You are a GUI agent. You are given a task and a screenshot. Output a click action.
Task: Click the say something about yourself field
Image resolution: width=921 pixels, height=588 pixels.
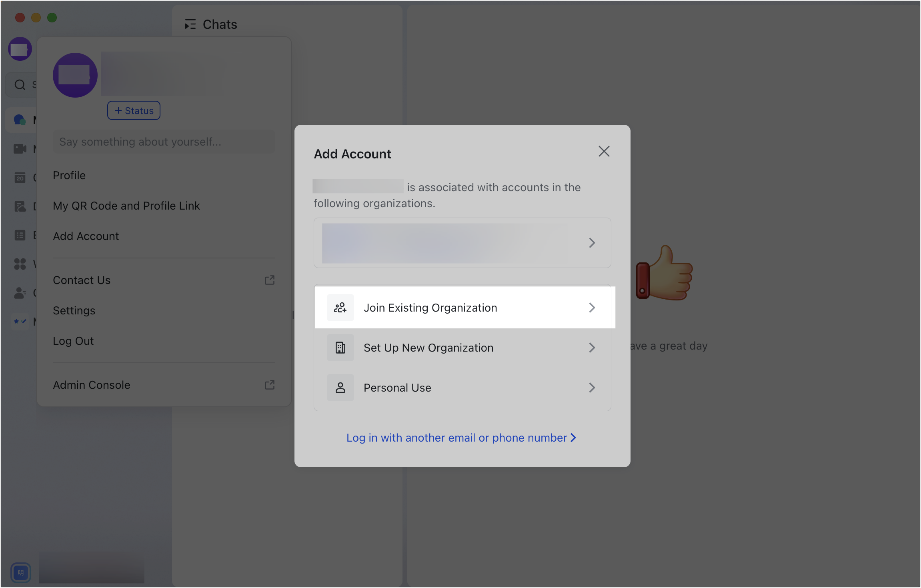tap(164, 141)
